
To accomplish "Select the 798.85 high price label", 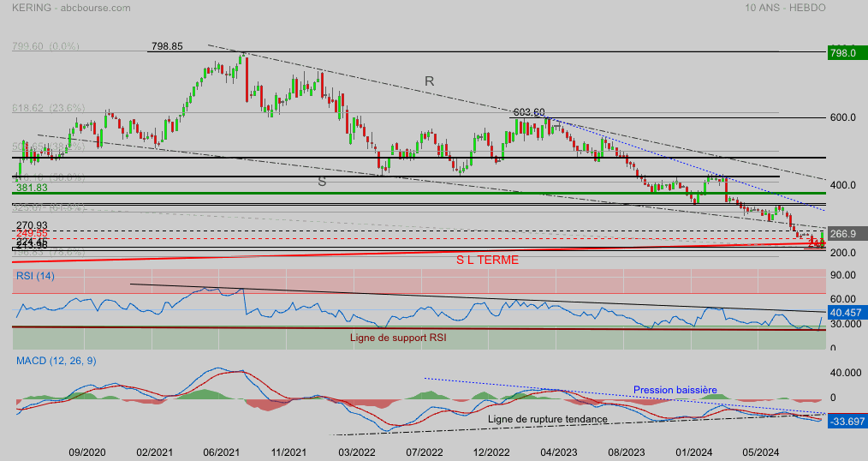I will pos(167,46).
